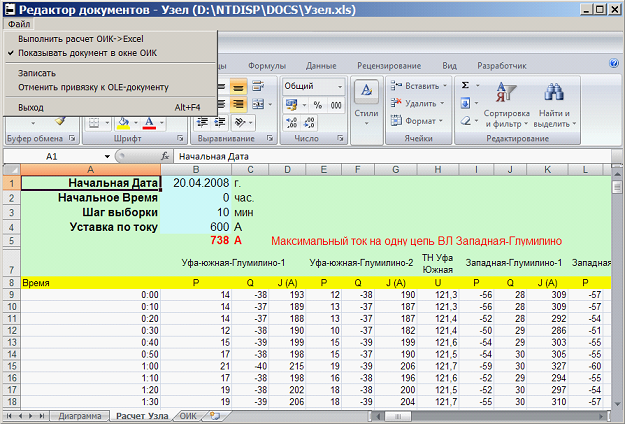Click the Insert function fx icon
This screenshot has width=625, height=424.
point(164,157)
